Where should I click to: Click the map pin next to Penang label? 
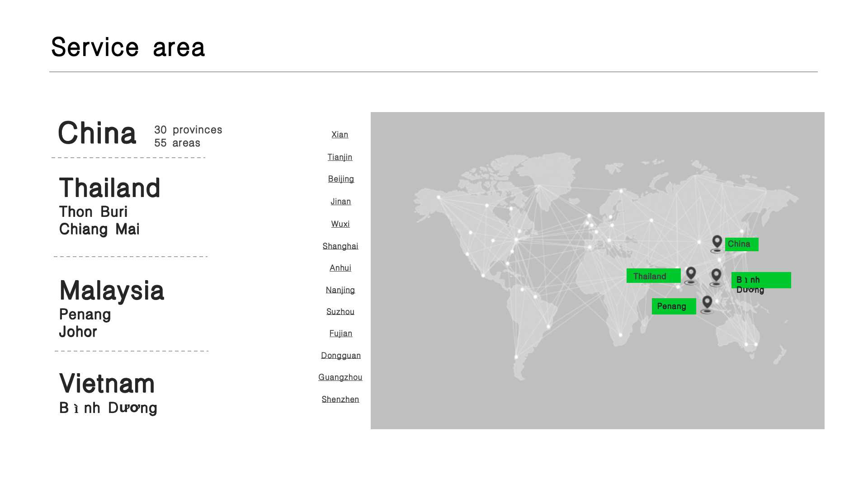(707, 304)
